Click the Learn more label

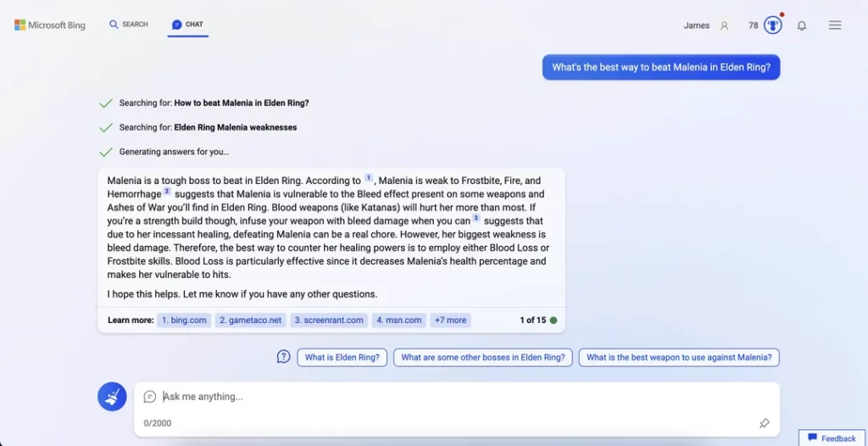[x=131, y=321]
